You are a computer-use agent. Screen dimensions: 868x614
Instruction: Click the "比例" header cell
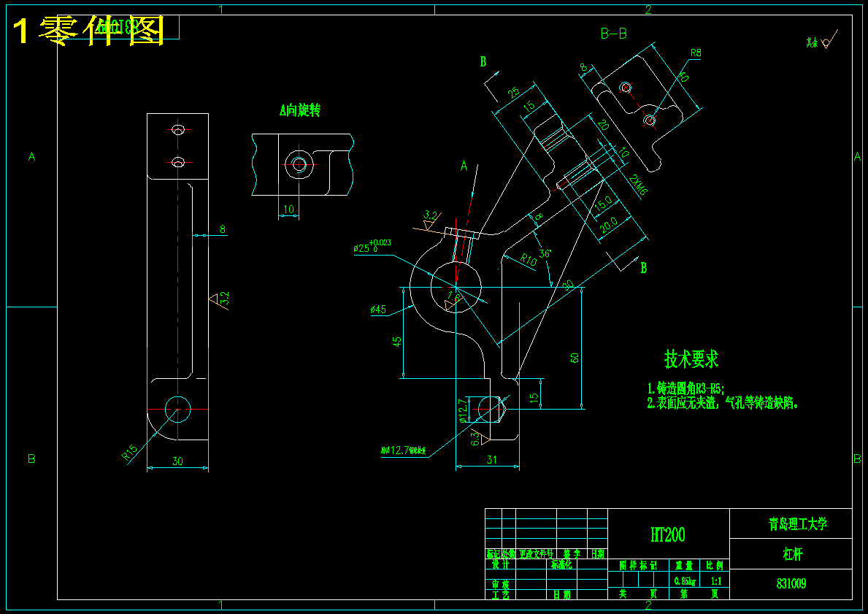tap(715, 566)
